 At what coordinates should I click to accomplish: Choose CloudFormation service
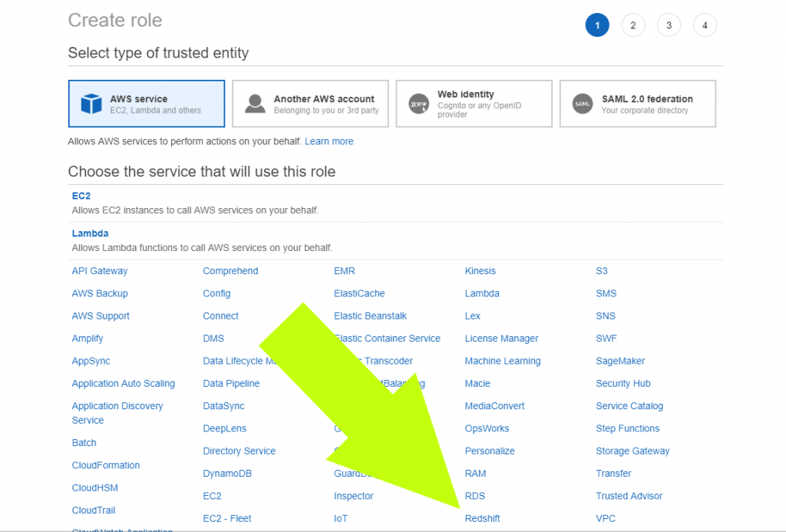106,465
